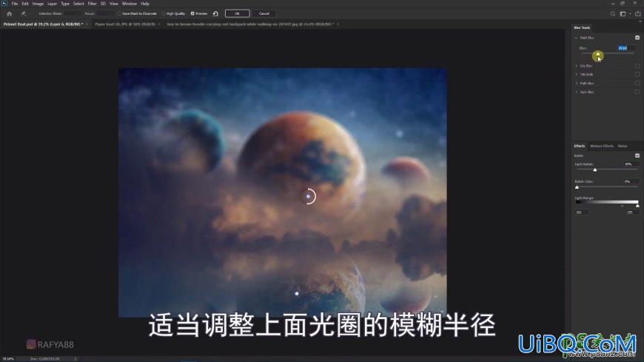
Task: Expand the Tilt-Shift section
Action: [x=576, y=74]
